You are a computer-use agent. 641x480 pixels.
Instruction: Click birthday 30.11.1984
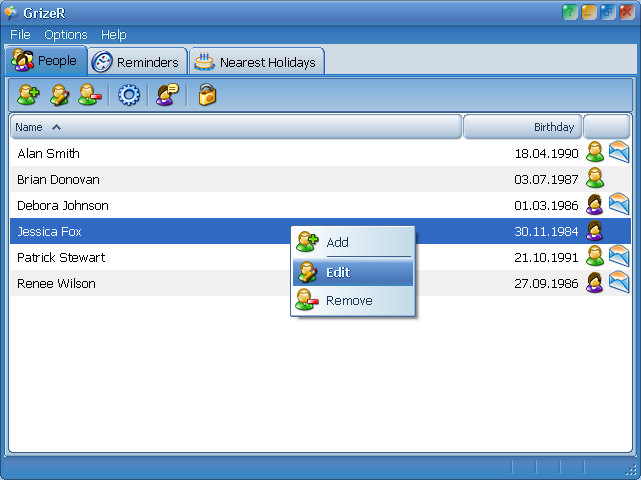pos(546,231)
